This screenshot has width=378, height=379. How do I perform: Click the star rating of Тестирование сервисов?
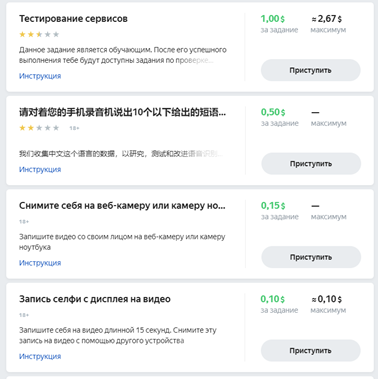point(39,34)
